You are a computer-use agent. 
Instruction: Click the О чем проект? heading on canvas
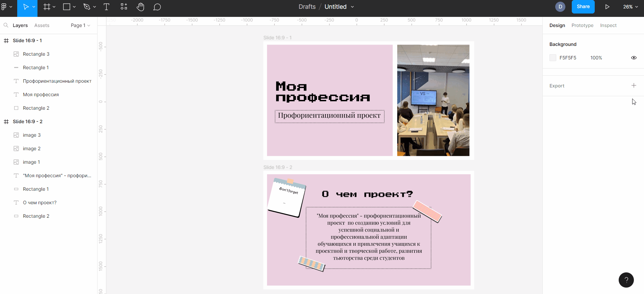coord(367,194)
